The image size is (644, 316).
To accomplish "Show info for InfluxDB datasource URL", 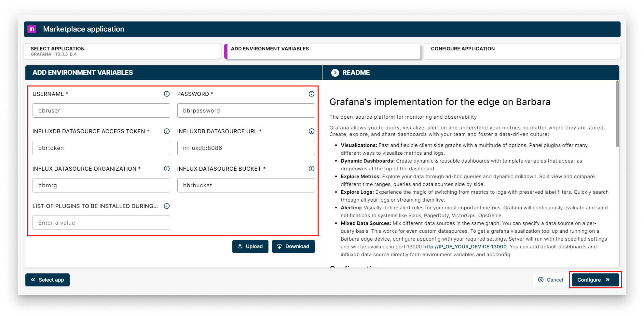I will click(311, 131).
